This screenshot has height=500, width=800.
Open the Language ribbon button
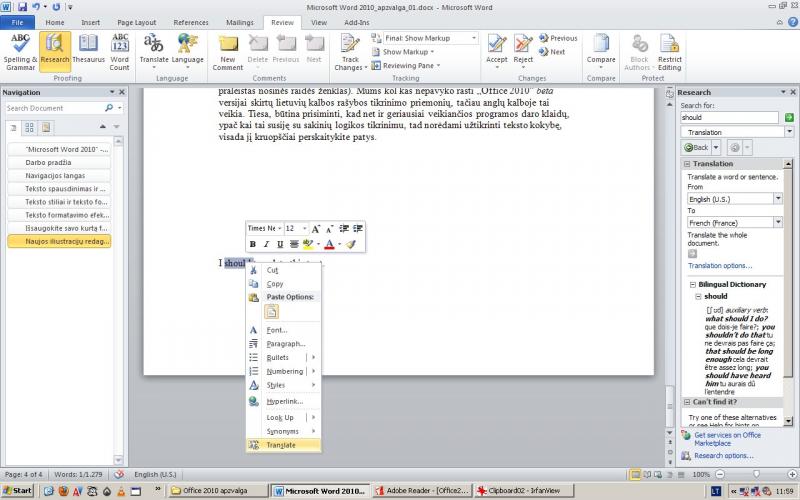[x=187, y=52]
